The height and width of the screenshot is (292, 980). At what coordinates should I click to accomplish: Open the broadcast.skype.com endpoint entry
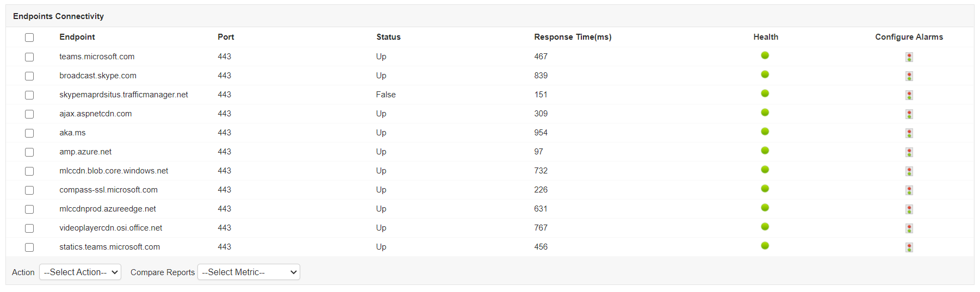98,76
